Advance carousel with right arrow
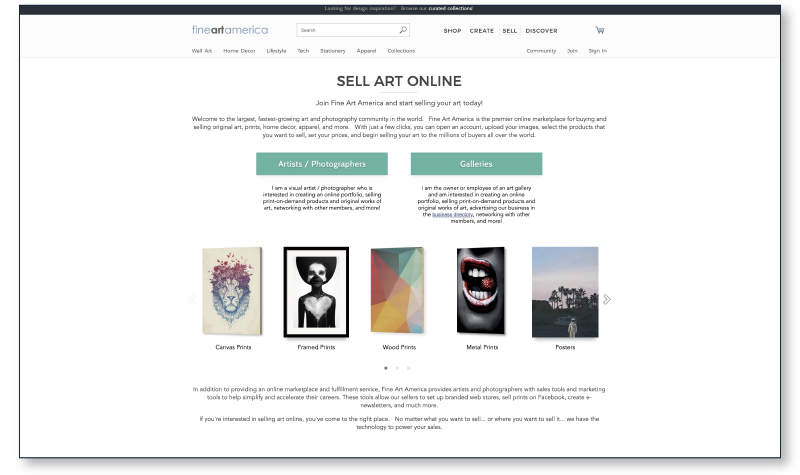Screen dimensions: 800x475 [607, 299]
